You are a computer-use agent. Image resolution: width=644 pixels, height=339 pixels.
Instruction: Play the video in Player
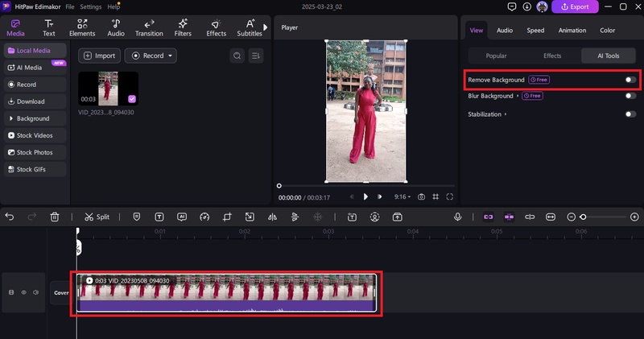click(365, 196)
